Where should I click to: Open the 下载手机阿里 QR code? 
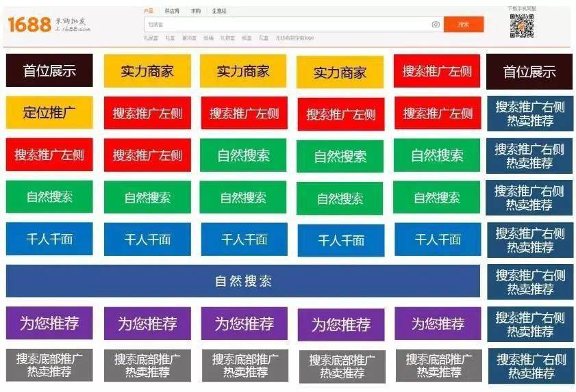point(522,26)
